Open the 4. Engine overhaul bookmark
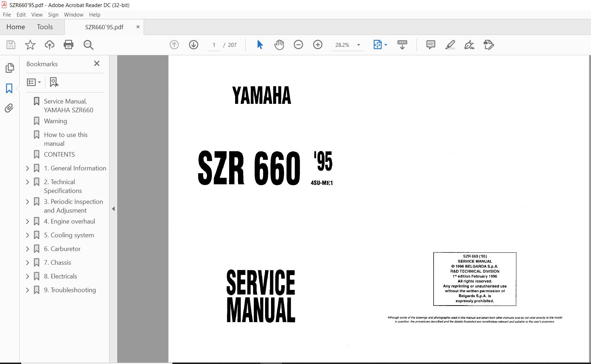Screen dimensions: 591x364 point(69,221)
